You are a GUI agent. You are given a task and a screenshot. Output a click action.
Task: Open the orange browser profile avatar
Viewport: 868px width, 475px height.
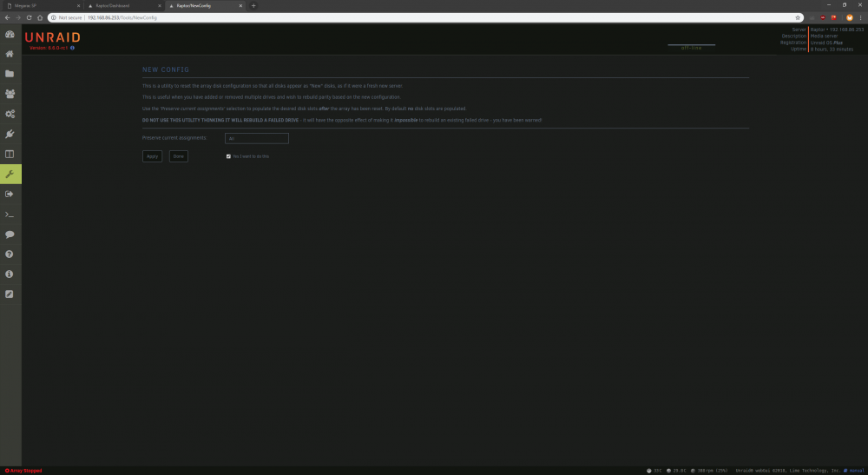point(849,17)
